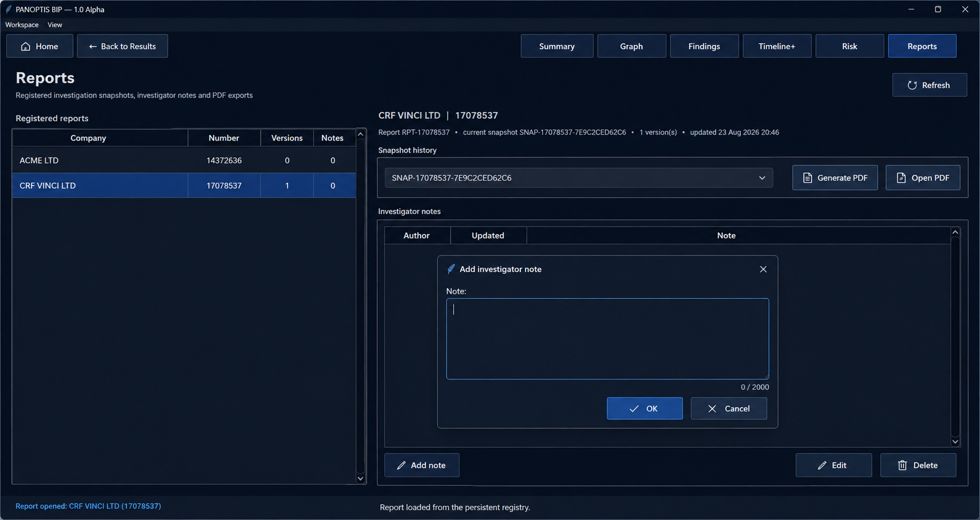Image resolution: width=980 pixels, height=520 pixels.
Task: Click the Cancel label in the note dialog
Action: (x=737, y=409)
